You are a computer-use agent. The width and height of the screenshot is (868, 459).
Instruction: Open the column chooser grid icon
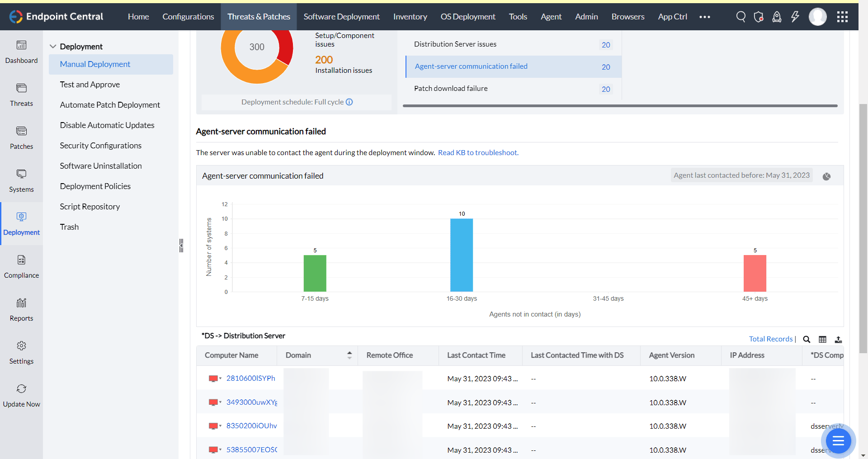coord(822,339)
